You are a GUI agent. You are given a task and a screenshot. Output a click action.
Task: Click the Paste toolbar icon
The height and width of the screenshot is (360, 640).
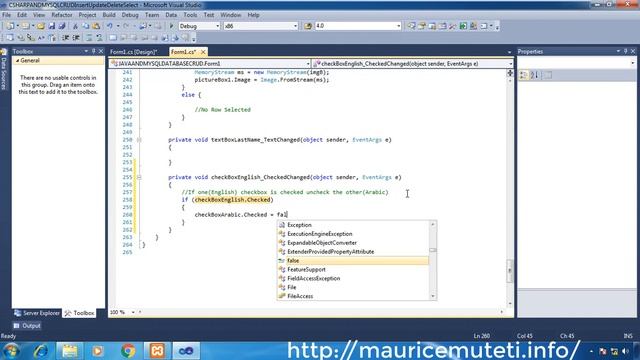pyautogui.click(x=96, y=26)
